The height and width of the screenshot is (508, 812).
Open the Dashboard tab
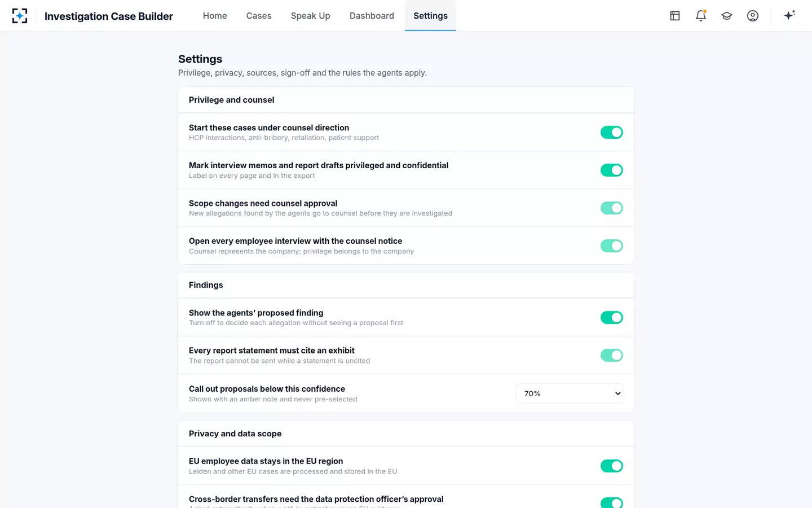372,16
